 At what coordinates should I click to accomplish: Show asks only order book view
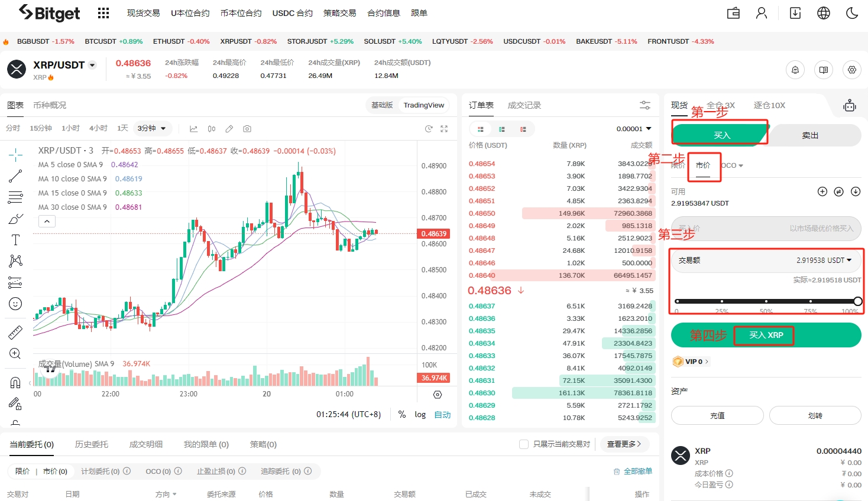[523, 129]
